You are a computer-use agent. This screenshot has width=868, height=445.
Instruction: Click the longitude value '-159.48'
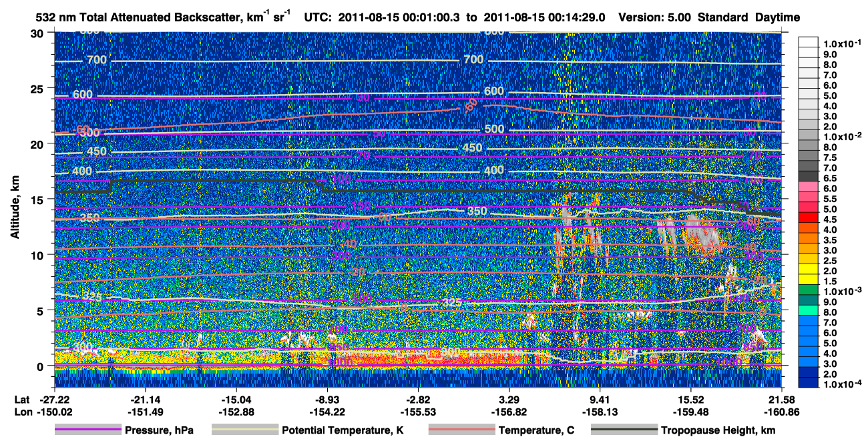pyautogui.click(x=691, y=412)
